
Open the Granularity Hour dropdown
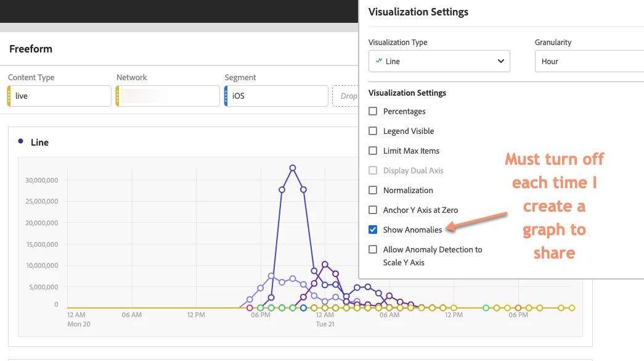pos(589,61)
